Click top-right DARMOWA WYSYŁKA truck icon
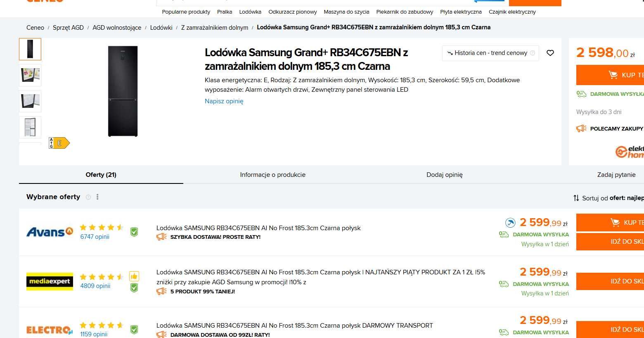This screenshot has height=338, width=644. (581, 94)
